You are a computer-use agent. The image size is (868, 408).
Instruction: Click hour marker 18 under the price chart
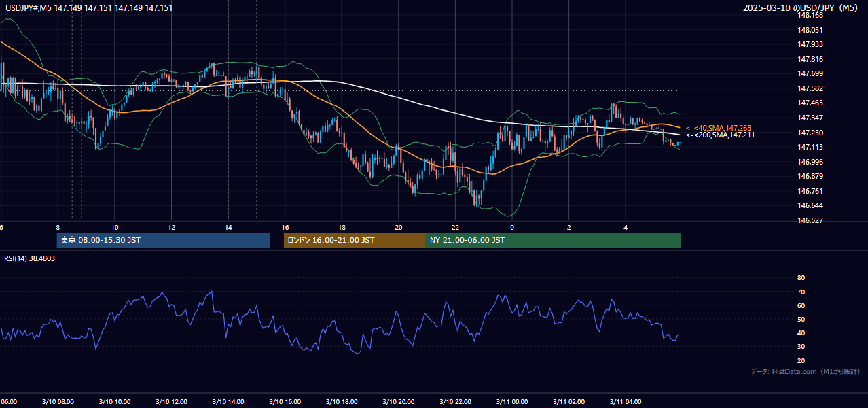342,228
